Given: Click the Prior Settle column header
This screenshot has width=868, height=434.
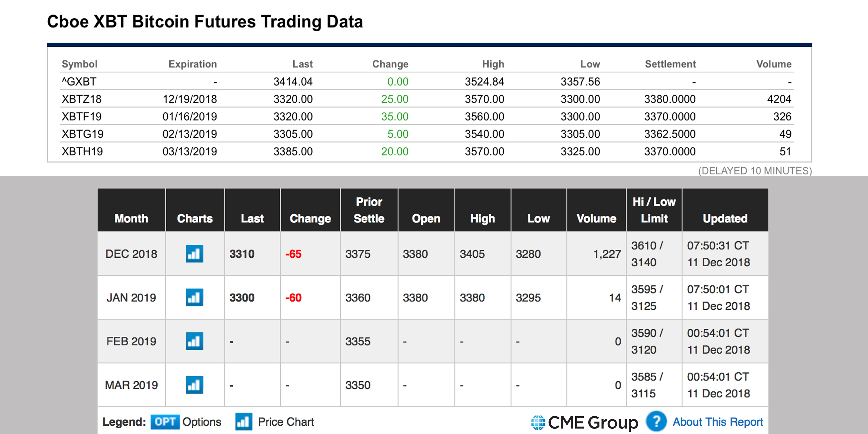Looking at the screenshot, I should coord(369,210).
